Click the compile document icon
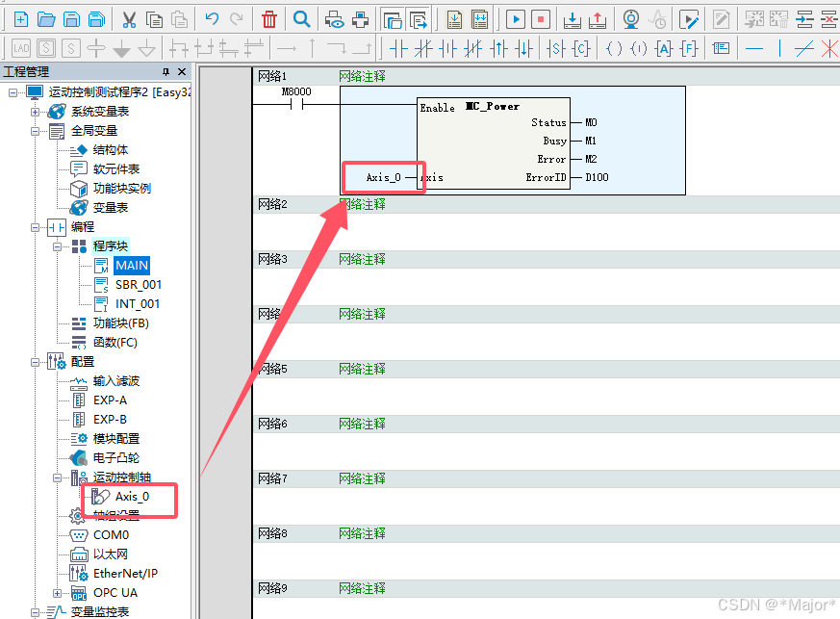The width and height of the screenshot is (840, 619). (454, 20)
